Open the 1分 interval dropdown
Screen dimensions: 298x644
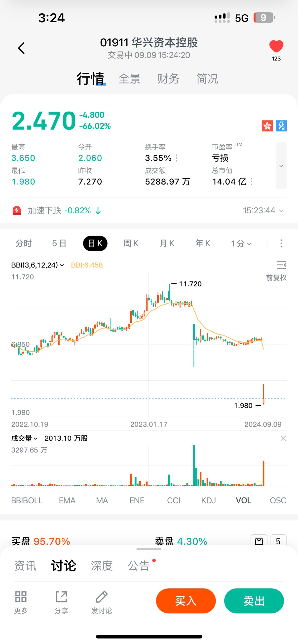pos(241,243)
